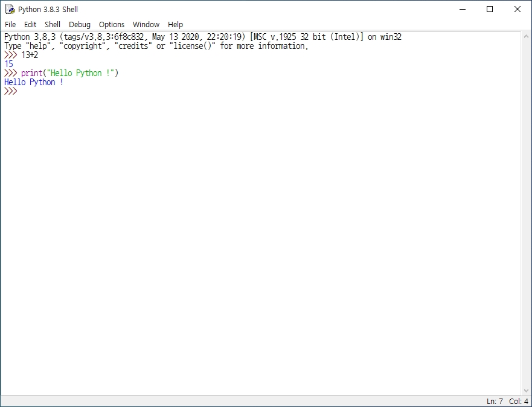This screenshot has height=407, width=532.
Task: Open the File menu
Action: click(x=10, y=24)
